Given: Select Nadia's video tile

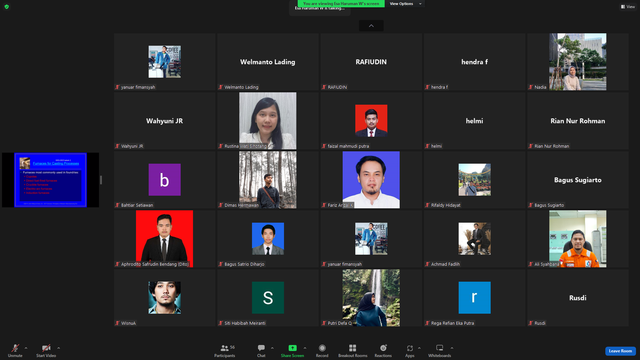Looking at the screenshot, I should point(578,62).
